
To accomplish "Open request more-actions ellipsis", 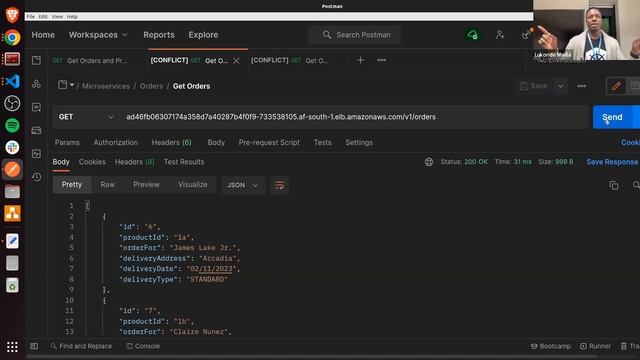I will click(582, 86).
